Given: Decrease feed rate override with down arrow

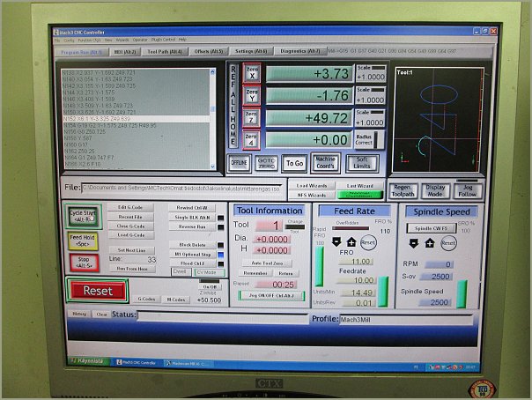Looking at the screenshot, I should (338, 242).
